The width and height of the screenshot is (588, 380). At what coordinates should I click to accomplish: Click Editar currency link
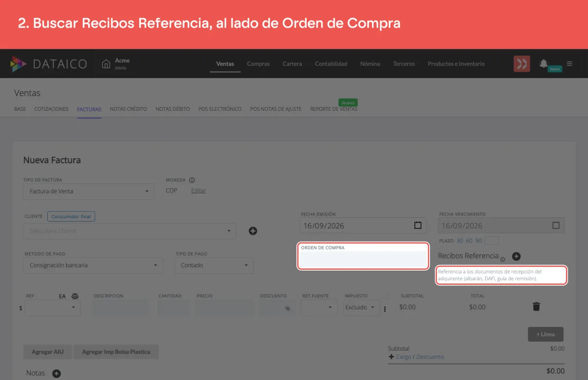pos(198,191)
